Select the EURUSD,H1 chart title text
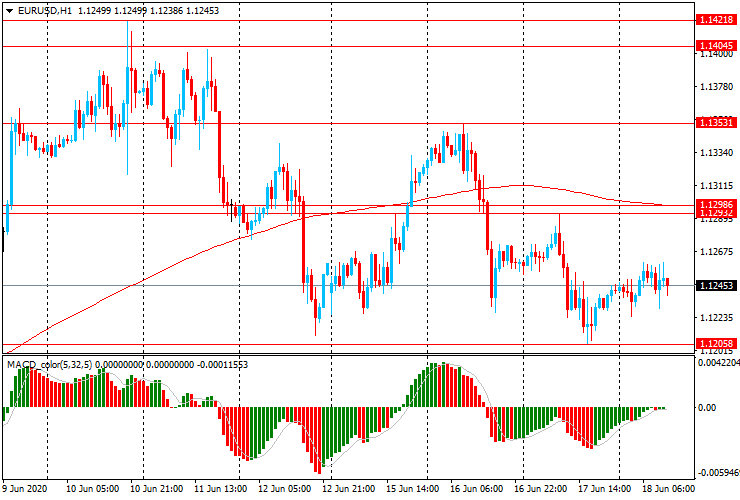The width and height of the screenshot is (740, 500). [45, 10]
